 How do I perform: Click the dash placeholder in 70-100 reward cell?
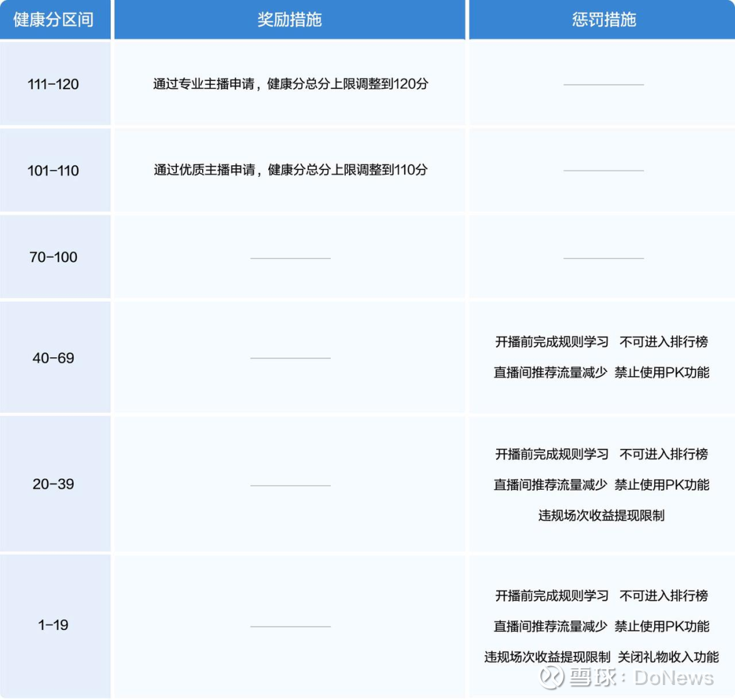[x=289, y=257]
